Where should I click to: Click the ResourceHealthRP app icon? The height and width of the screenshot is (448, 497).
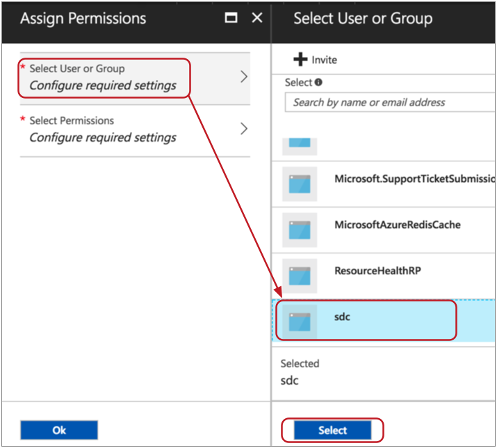click(300, 276)
